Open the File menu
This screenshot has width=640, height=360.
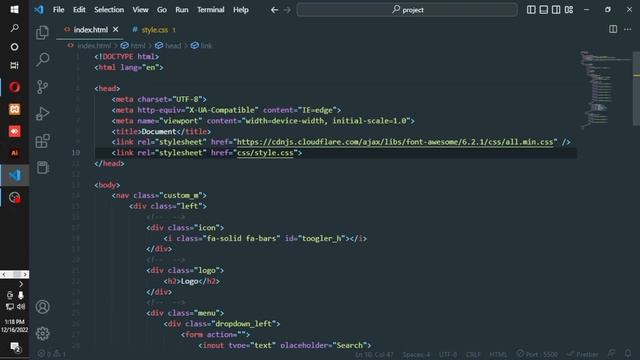(58, 10)
